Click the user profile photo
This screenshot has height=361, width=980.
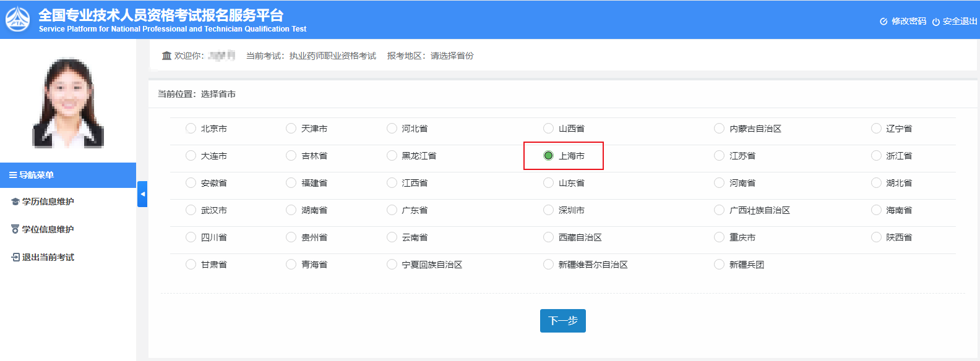68,102
